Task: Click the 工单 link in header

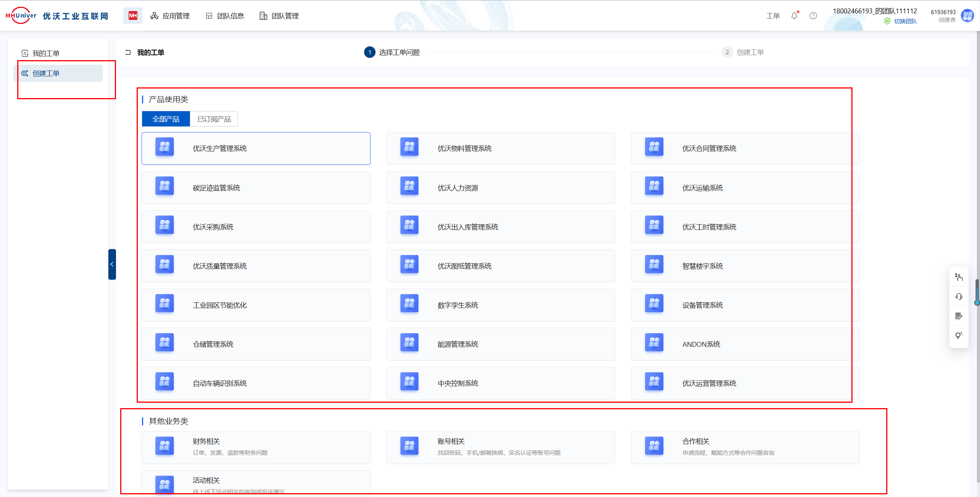Action: click(x=773, y=16)
